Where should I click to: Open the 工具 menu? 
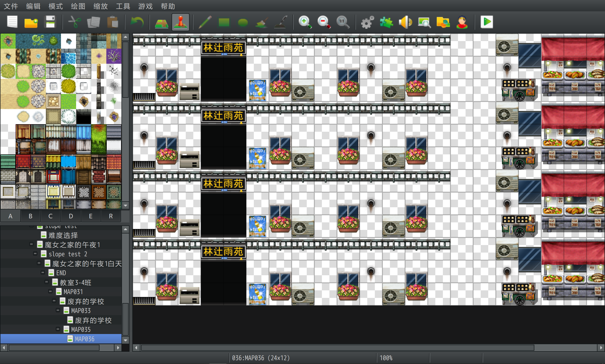123,6
